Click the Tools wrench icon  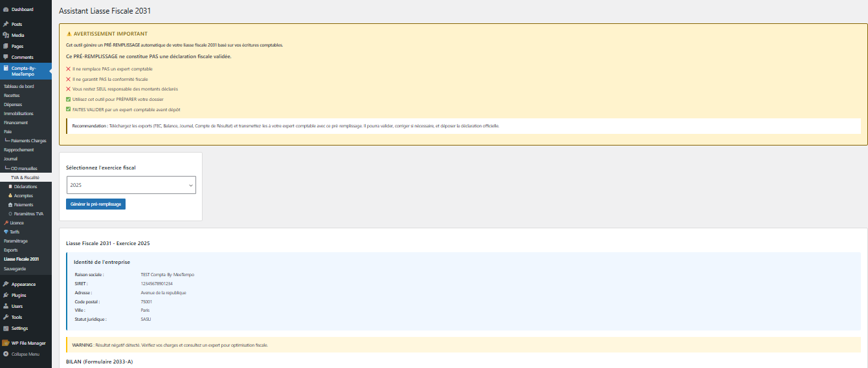pos(6,317)
